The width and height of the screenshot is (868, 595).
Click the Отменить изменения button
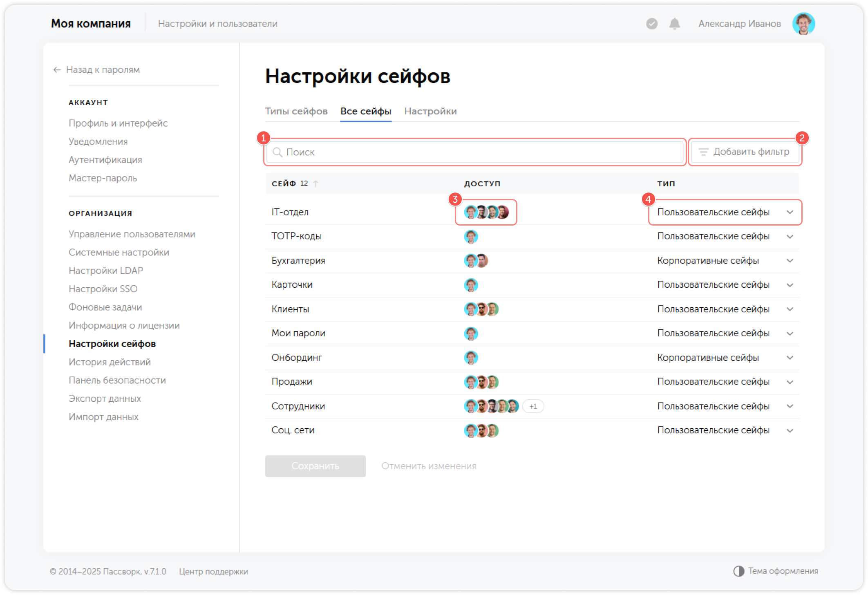429,466
